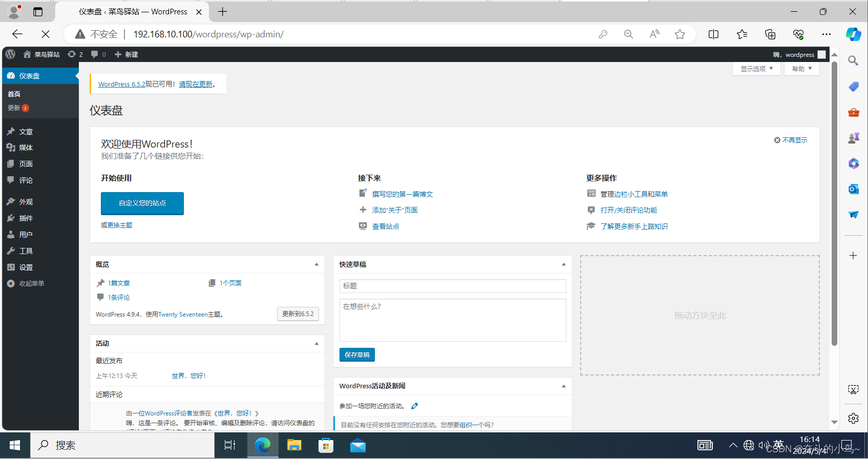Open Copilot icon in browser

pyautogui.click(x=853, y=34)
